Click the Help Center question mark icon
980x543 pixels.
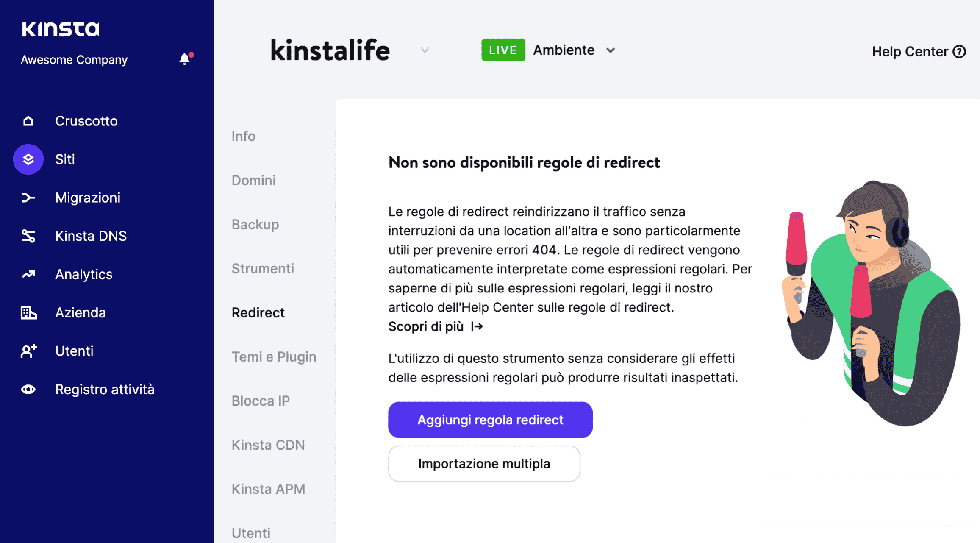(x=958, y=51)
